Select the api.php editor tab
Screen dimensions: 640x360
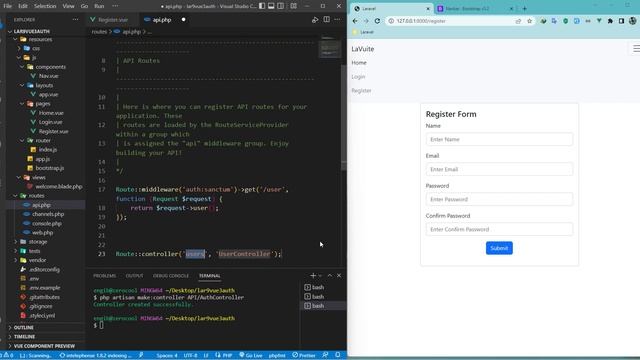(162, 20)
